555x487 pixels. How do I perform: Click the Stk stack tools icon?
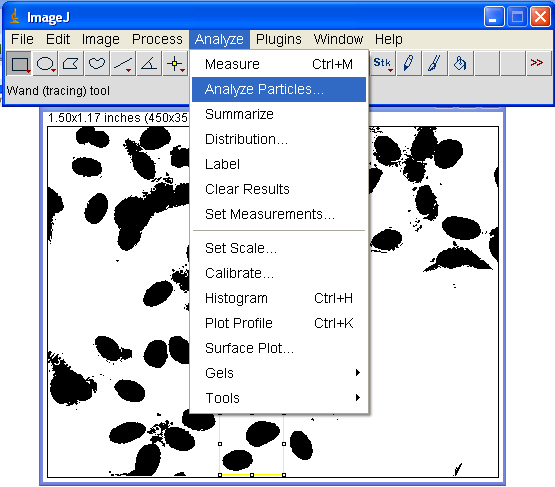[x=383, y=64]
